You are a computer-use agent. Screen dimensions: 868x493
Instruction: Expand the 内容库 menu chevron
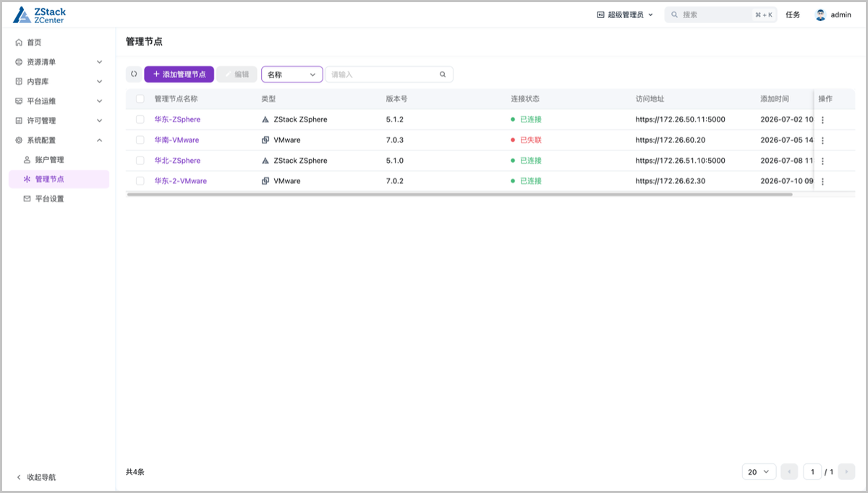tap(100, 82)
